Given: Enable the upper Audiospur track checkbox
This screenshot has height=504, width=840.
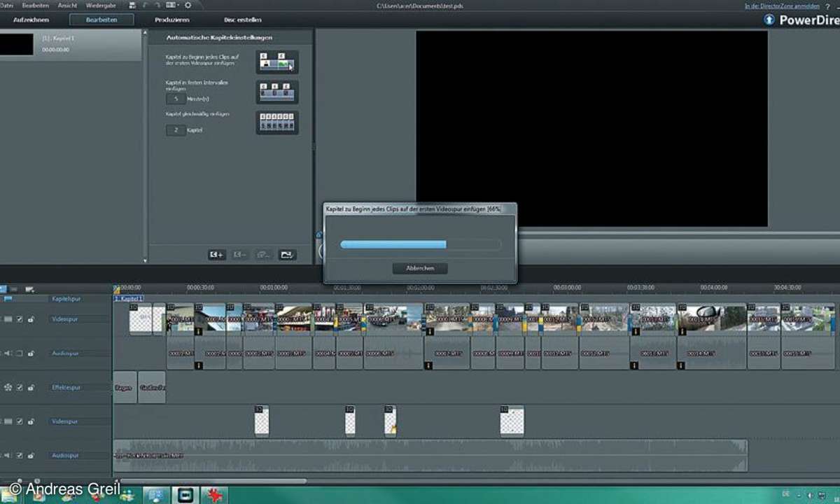Looking at the screenshot, I should [x=20, y=353].
